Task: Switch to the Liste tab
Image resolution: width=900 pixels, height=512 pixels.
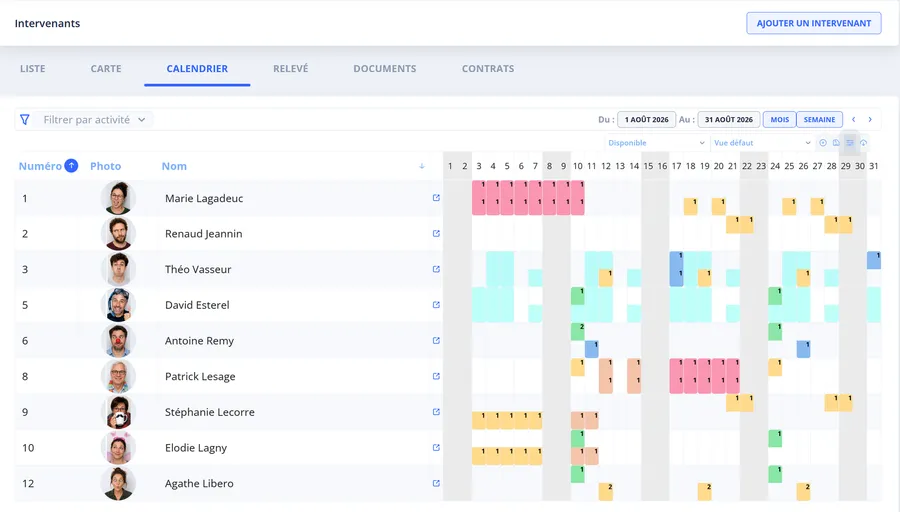Action: 33,68
